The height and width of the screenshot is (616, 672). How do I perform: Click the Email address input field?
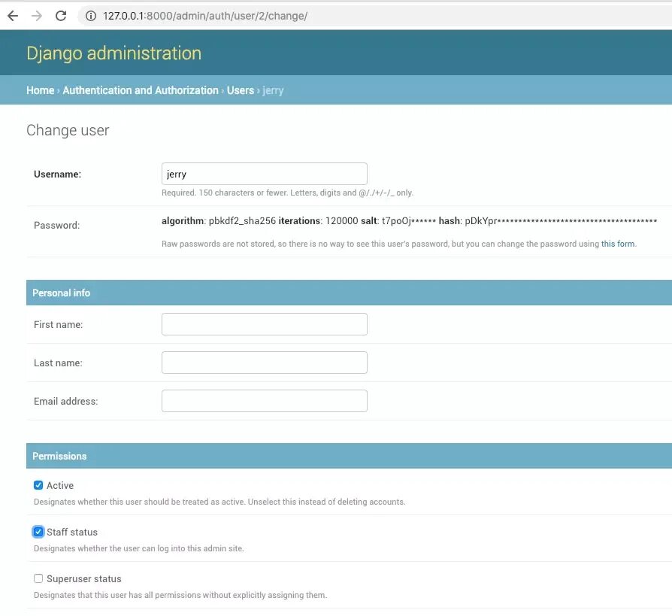(x=265, y=401)
